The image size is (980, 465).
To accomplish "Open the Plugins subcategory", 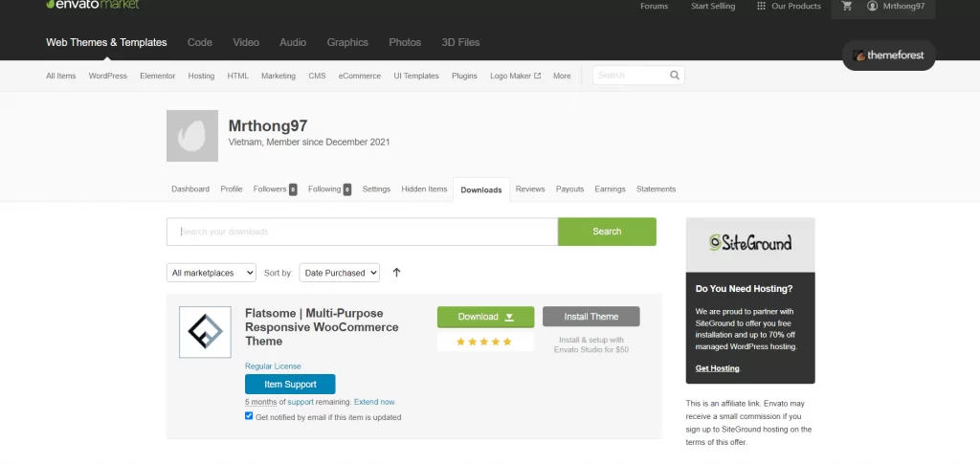I will pyautogui.click(x=464, y=76).
